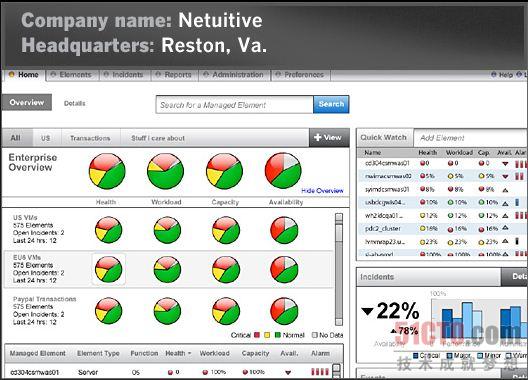Image resolution: width=528 pixels, height=380 pixels.
Task: Click the Hide Overview link
Action: click(x=322, y=191)
